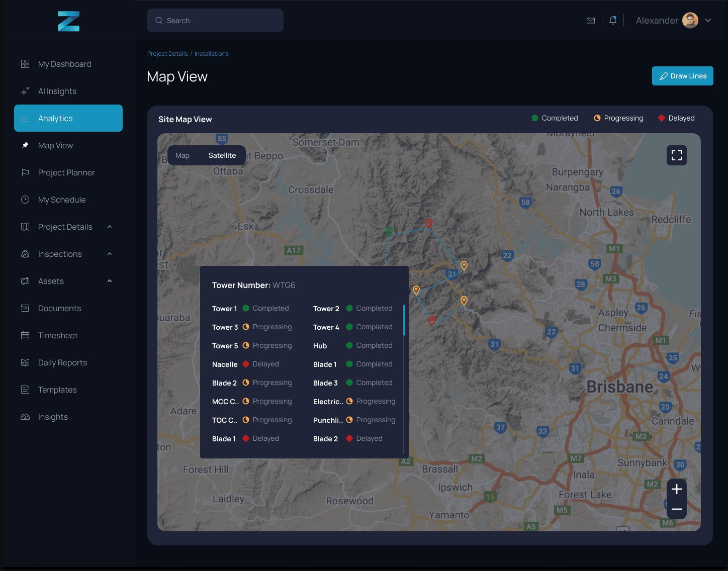The width and height of the screenshot is (728, 571).
Task: Click the tower popup scrollbar
Action: click(404, 320)
